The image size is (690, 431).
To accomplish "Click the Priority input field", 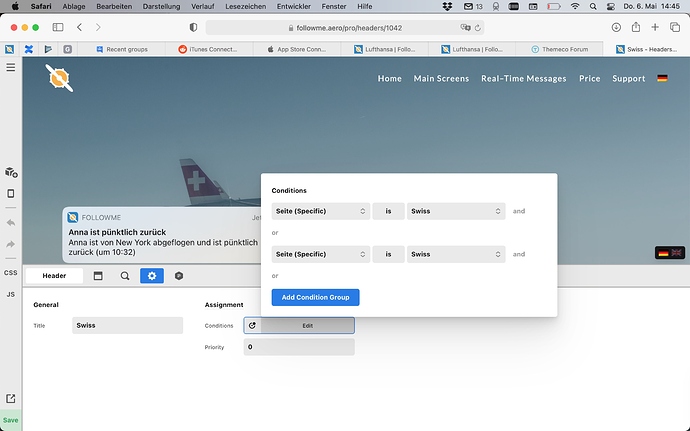I will tap(299, 347).
